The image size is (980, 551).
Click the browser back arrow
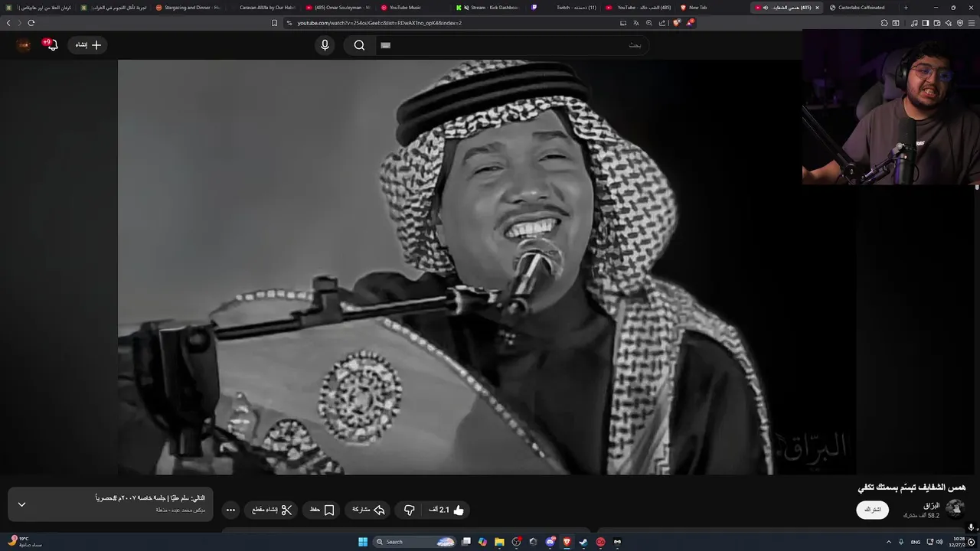[8, 23]
